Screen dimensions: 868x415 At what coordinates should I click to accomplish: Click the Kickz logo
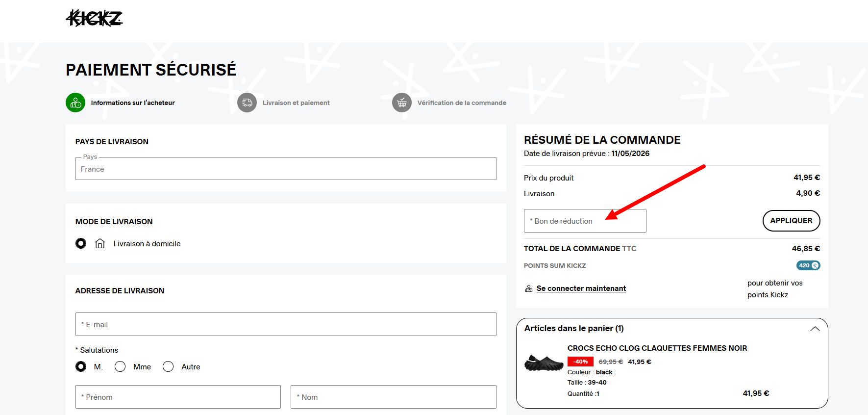tap(94, 18)
